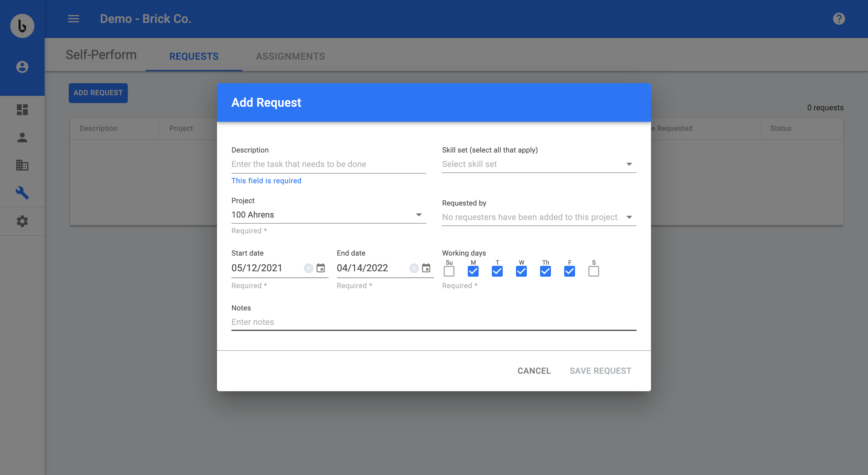Enable the Sunday working day checkbox
The height and width of the screenshot is (475, 868).
(449, 271)
